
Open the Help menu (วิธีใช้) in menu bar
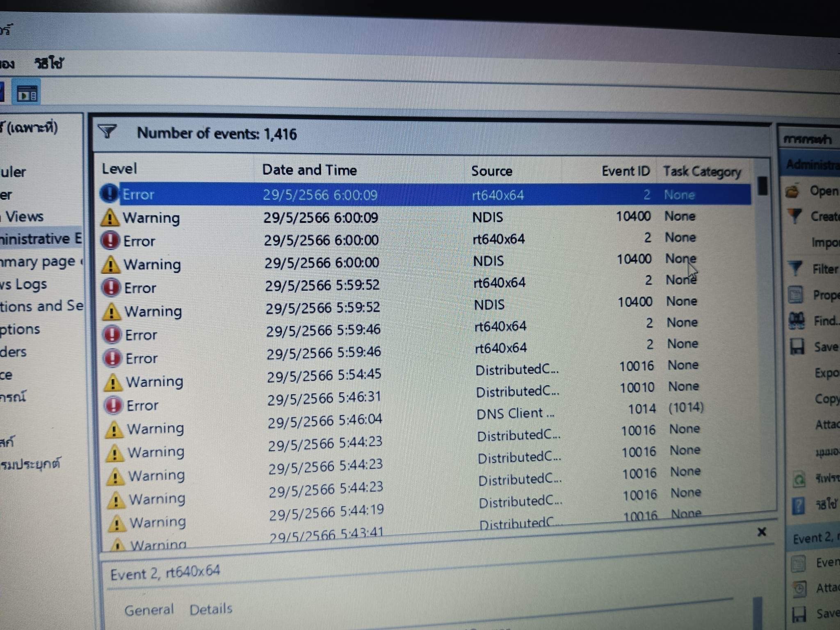(49, 63)
